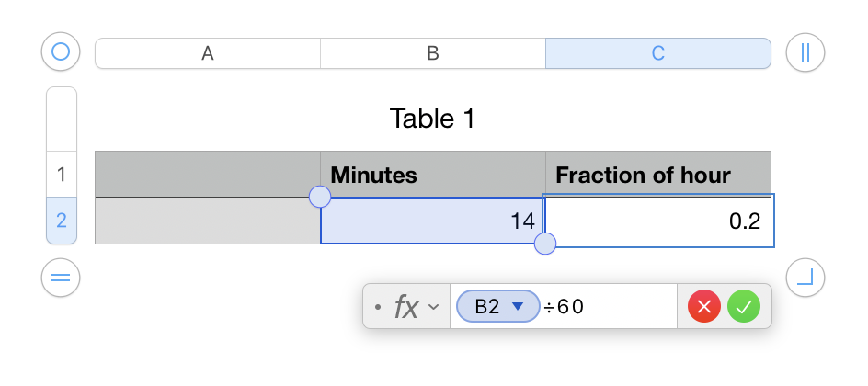Click the ÷60 text in formula field
The height and width of the screenshot is (386, 868).
[564, 307]
